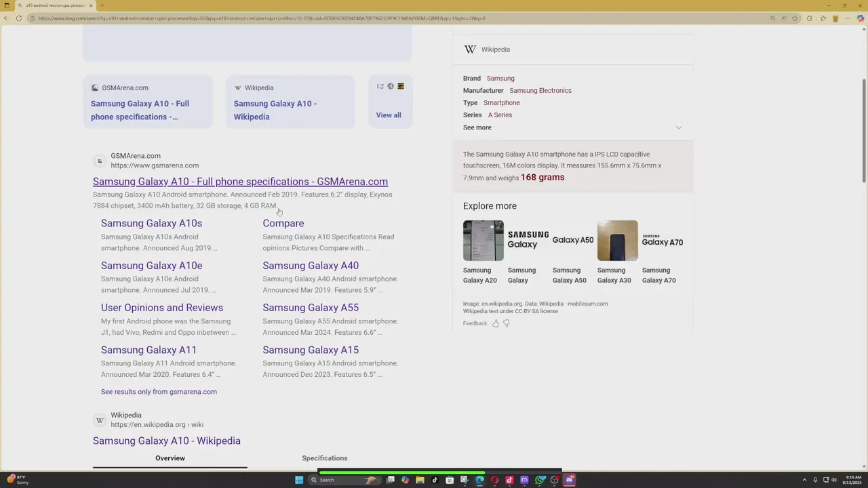Click the Windows Start button

pos(299,480)
